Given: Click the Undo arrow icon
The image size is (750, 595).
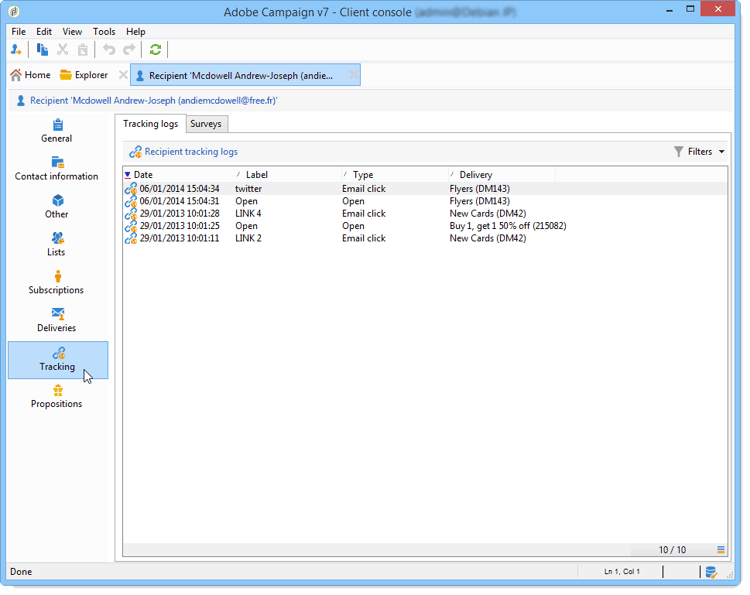Looking at the screenshot, I should (x=109, y=49).
